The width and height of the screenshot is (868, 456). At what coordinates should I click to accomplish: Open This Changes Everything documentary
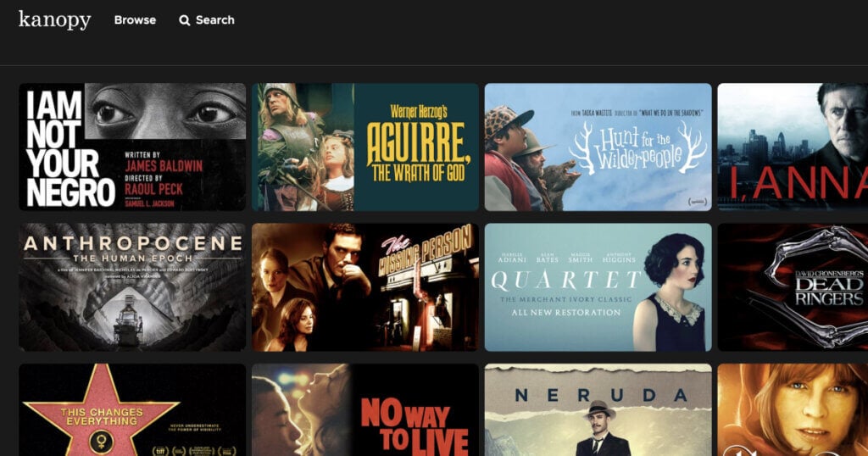click(x=132, y=410)
